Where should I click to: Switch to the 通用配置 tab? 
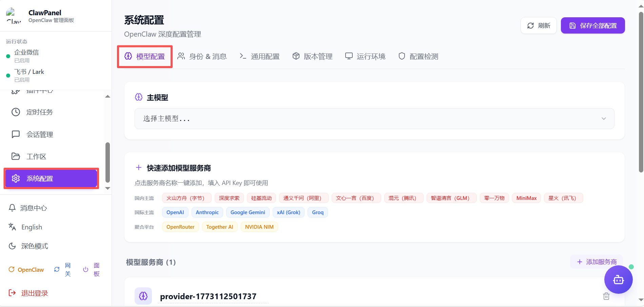[x=259, y=57]
